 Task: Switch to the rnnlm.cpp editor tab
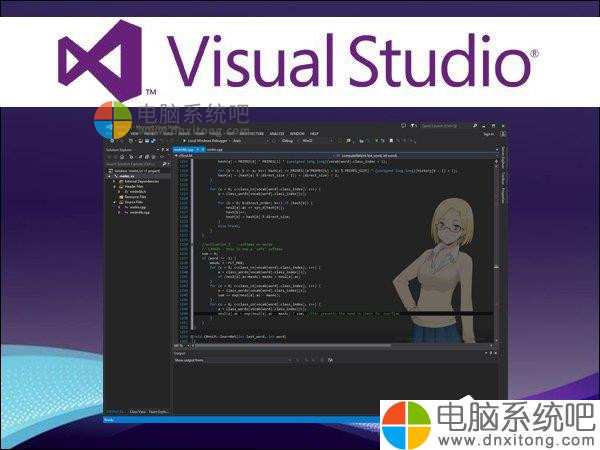pos(215,150)
